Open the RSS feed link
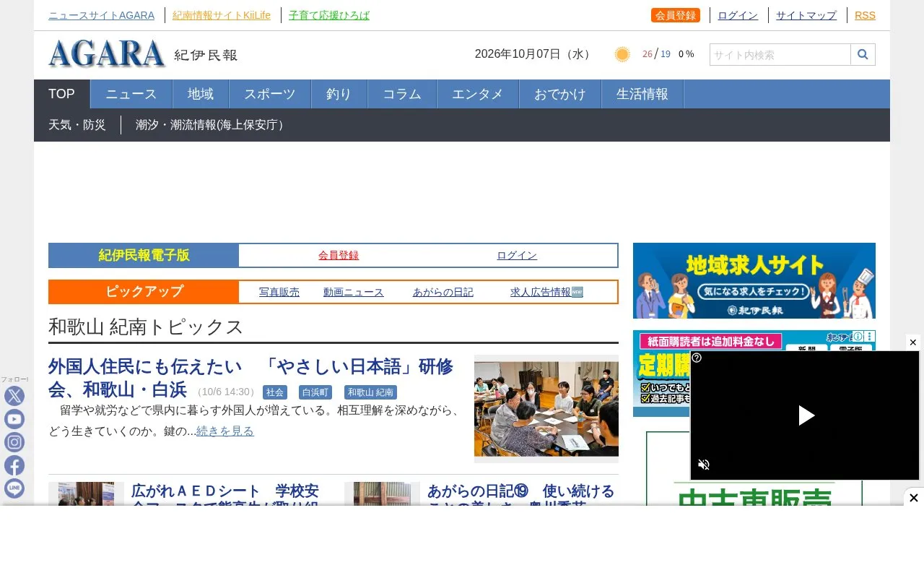 [x=865, y=15]
